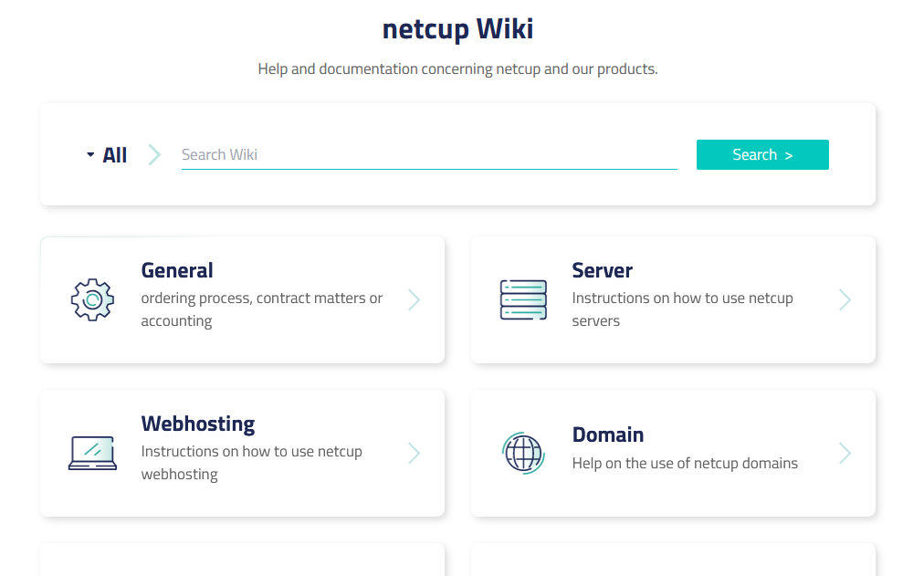Open the Webhosting instructions card
Screen dimensions: 924x576
click(242, 453)
